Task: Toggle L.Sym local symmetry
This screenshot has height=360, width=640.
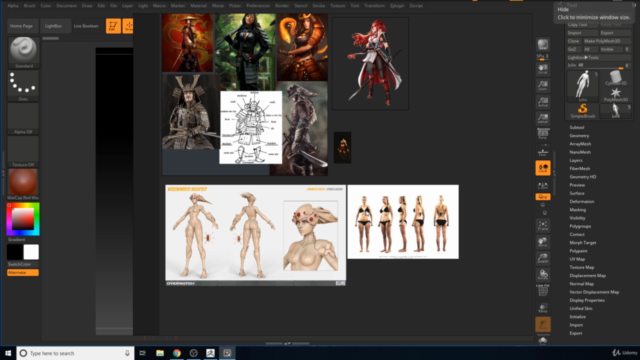Action: click(x=543, y=186)
